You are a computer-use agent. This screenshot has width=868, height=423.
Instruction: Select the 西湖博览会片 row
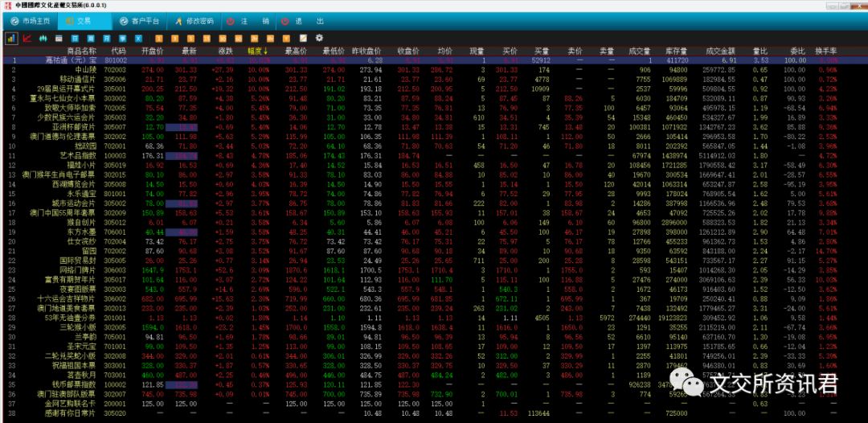[x=434, y=184]
